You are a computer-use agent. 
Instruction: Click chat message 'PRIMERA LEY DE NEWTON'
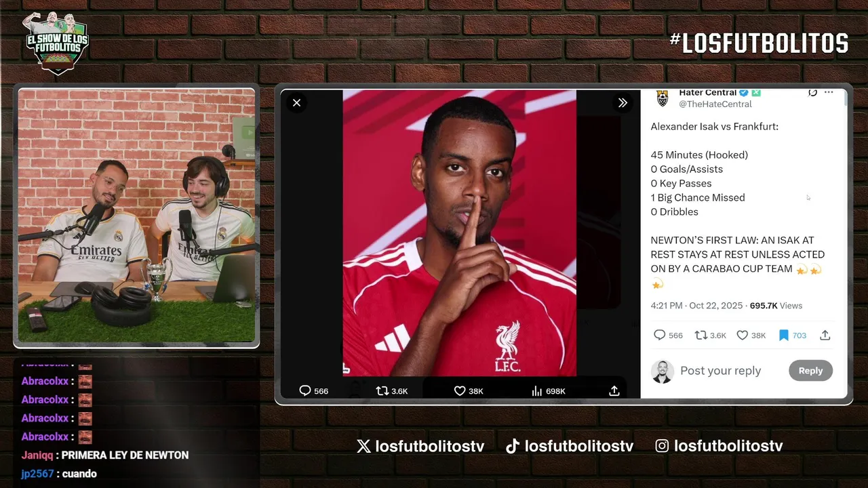[125, 455]
